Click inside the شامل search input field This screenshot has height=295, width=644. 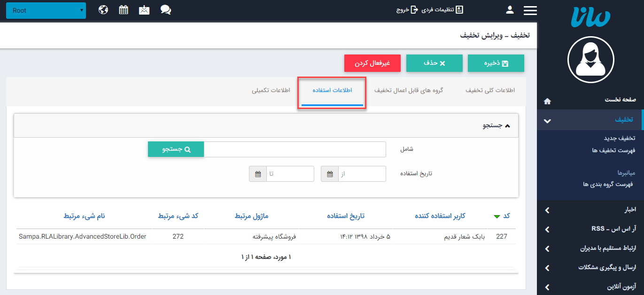point(295,149)
